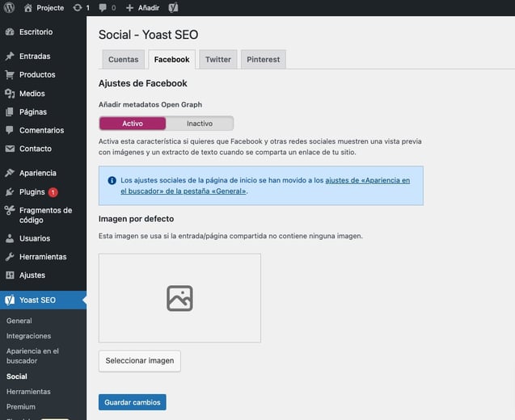The width and height of the screenshot is (515, 420).
Task: Click the Medios media icon
Action: point(10,94)
